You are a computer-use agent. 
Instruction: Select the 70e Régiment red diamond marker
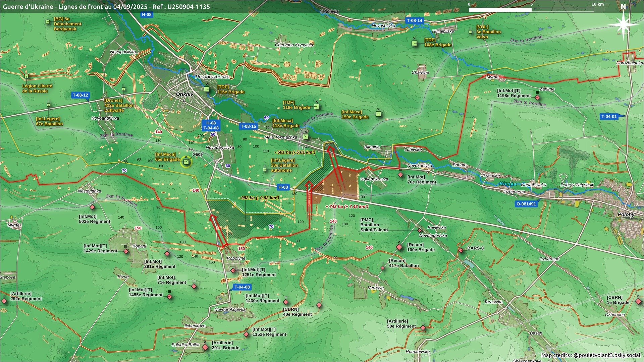pos(400,175)
